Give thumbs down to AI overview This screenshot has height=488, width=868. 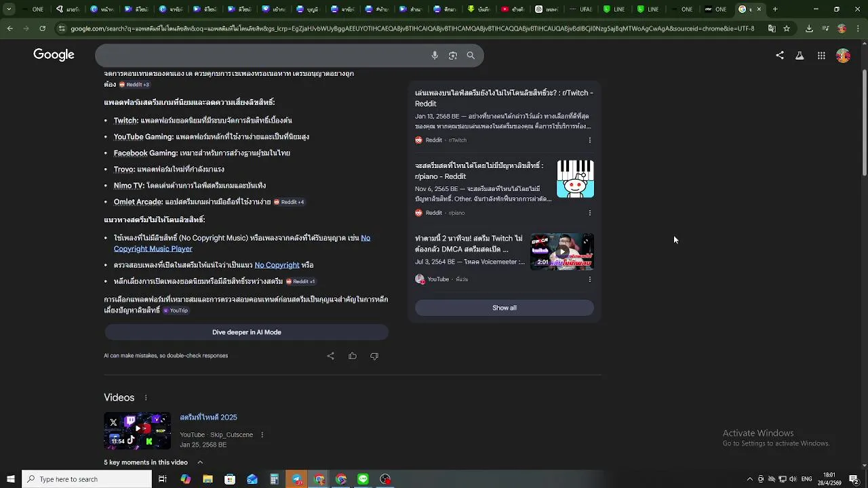pos(374,356)
